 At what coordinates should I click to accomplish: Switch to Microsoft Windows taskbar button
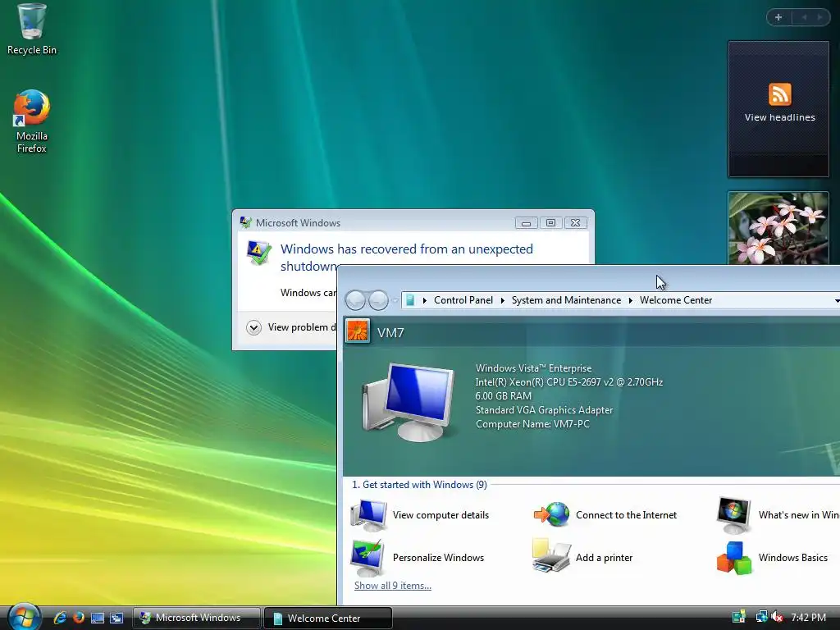click(x=197, y=618)
